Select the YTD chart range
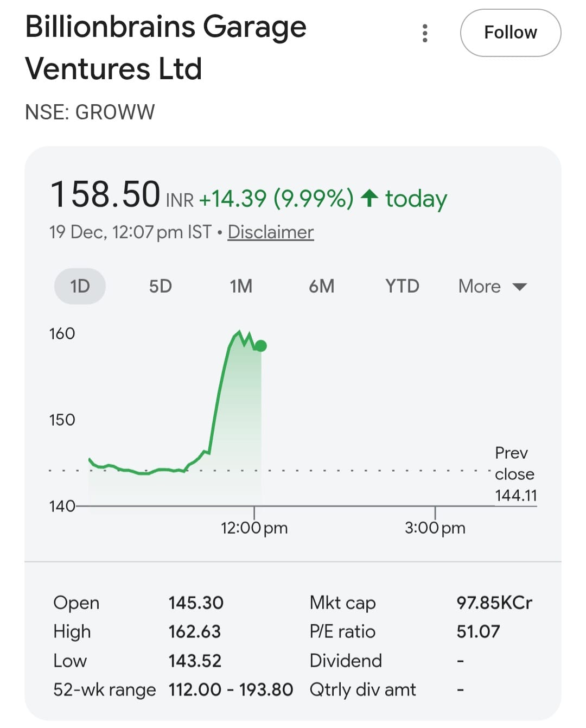 [402, 286]
